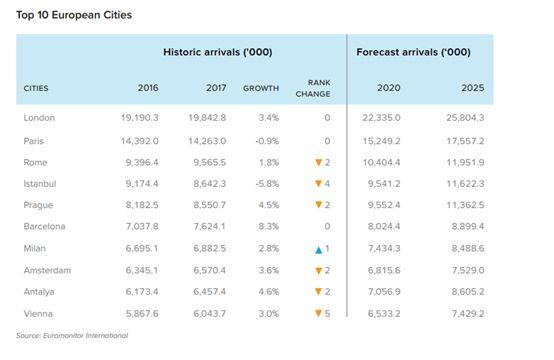Select the 2016 column header
Image resolution: width=554 pixels, height=360 pixels.
pyautogui.click(x=148, y=88)
